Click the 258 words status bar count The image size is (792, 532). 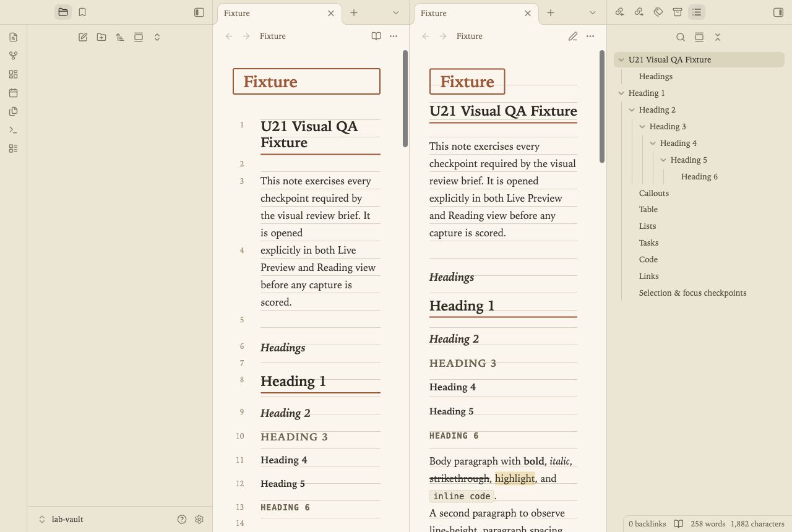coord(708,524)
